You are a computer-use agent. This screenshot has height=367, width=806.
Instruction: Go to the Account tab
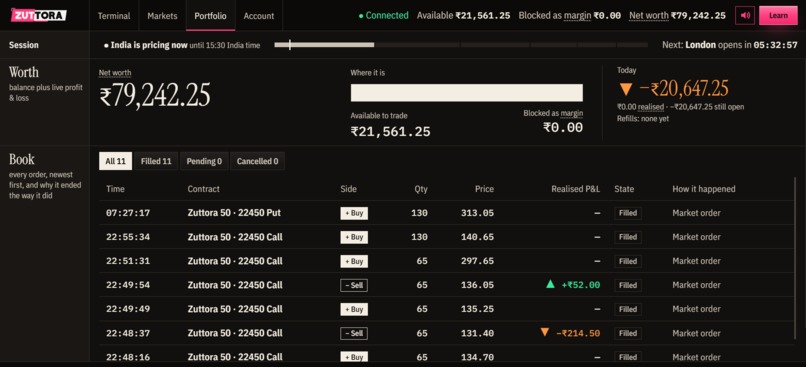[x=259, y=16]
